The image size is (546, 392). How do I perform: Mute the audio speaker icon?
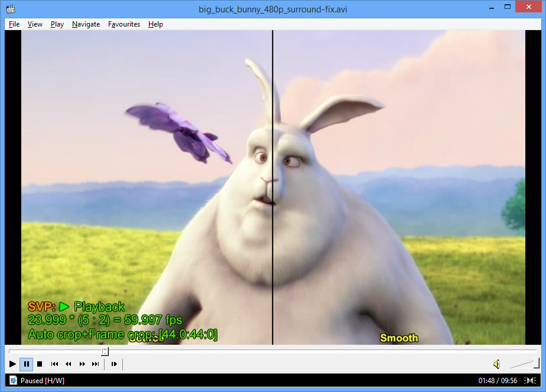coord(497,364)
